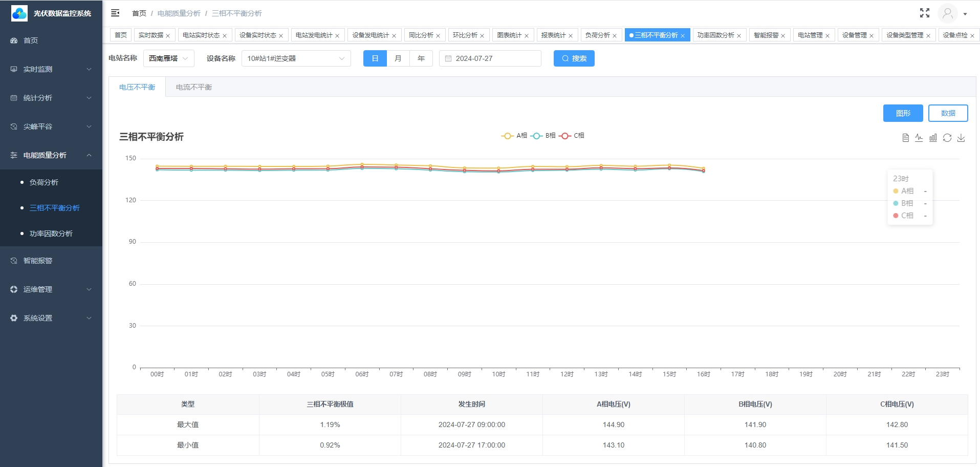Click the chart restore/refresh icon

click(x=947, y=138)
